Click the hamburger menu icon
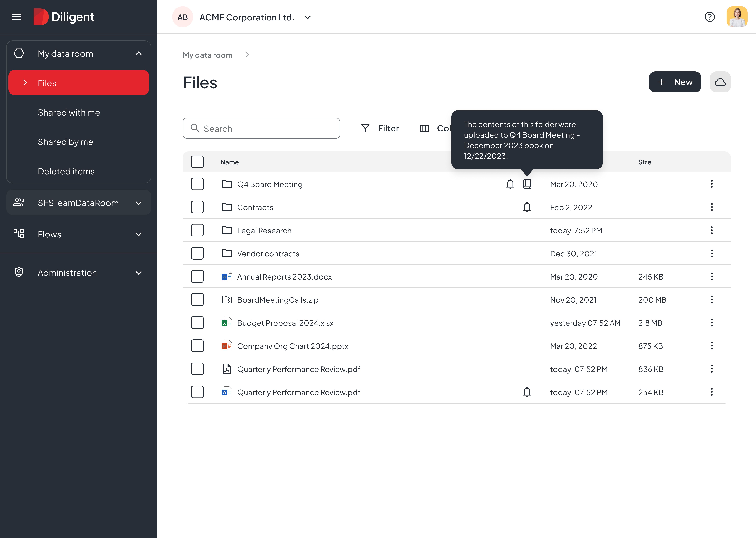756x538 pixels. (x=17, y=17)
